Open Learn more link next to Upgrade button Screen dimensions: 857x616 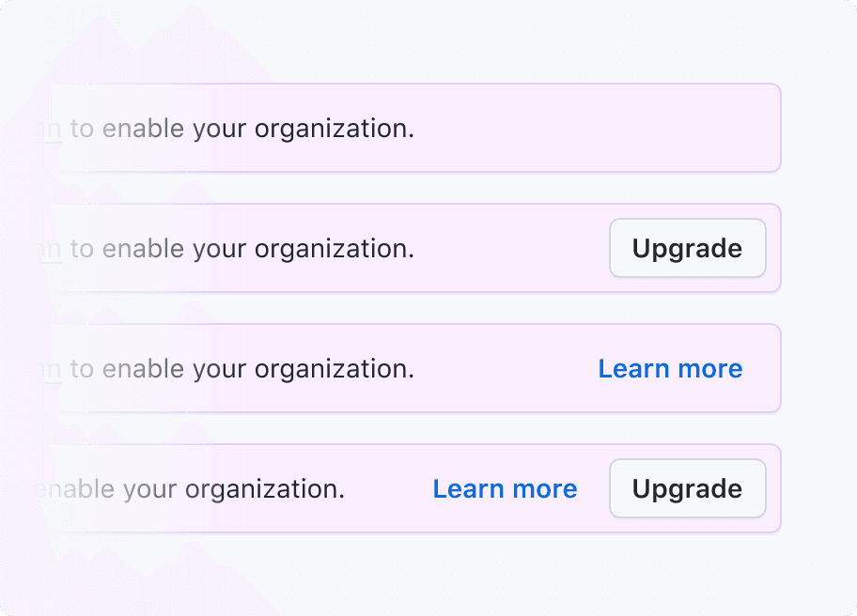(x=505, y=488)
